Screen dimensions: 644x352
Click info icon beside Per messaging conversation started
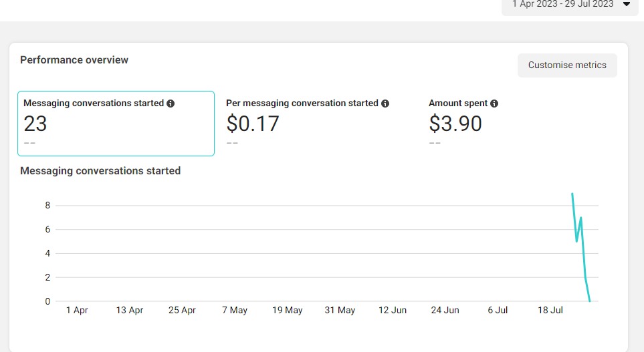[385, 104]
